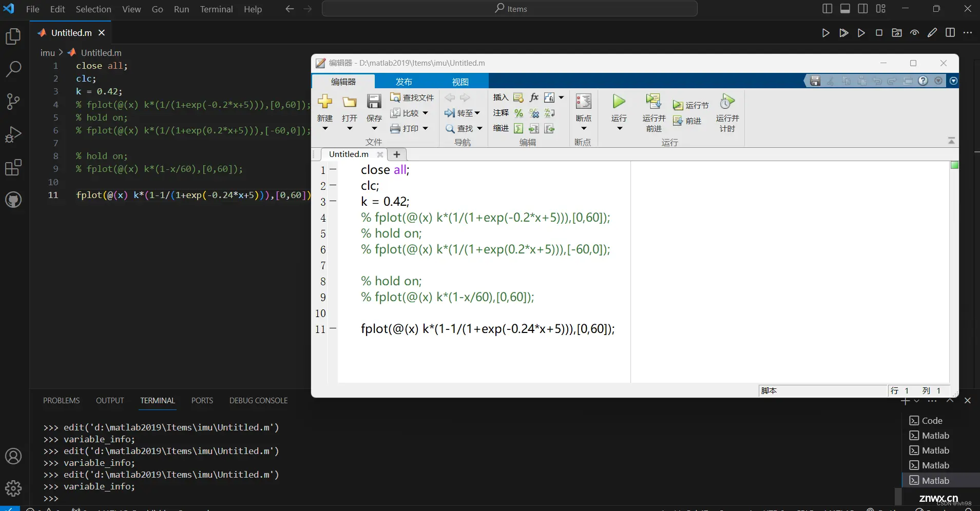The width and height of the screenshot is (980, 511).
Task: Click the eye icon in VS Code editor toolbar
Action: tap(914, 33)
